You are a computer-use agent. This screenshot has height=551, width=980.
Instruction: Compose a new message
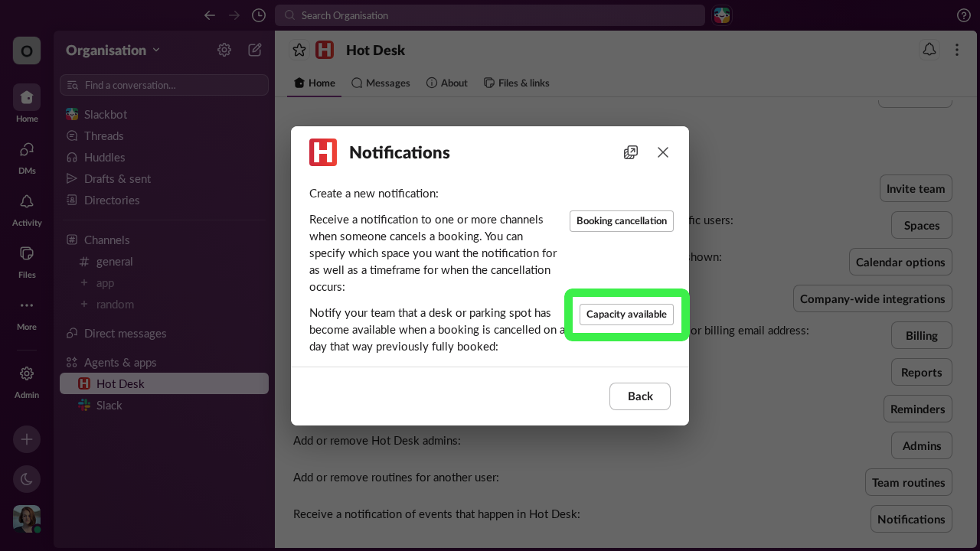[x=255, y=50]
